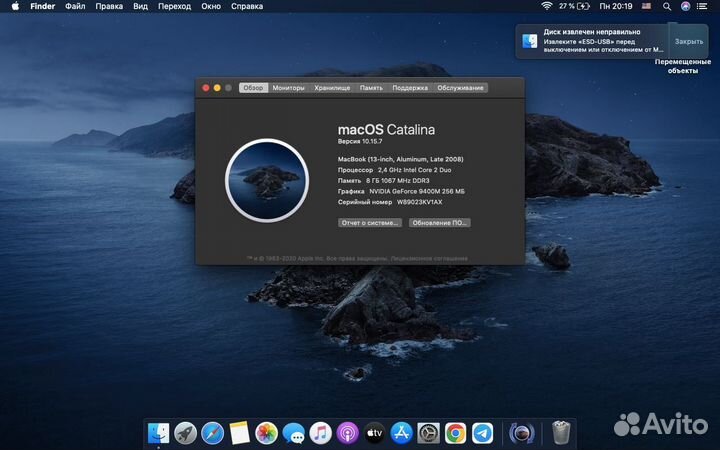Click the battery status showing 27 %
Screen dimensions: 720x450
[574, 6]
